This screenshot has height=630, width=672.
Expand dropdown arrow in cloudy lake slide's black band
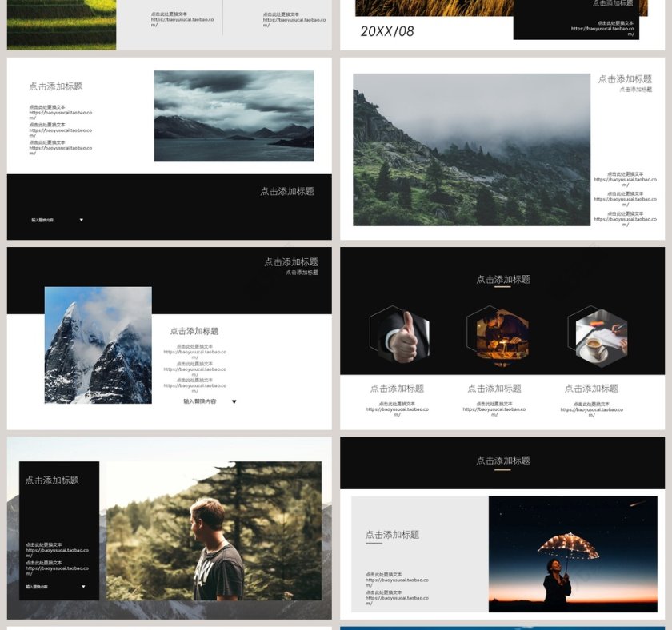[81, 220]
